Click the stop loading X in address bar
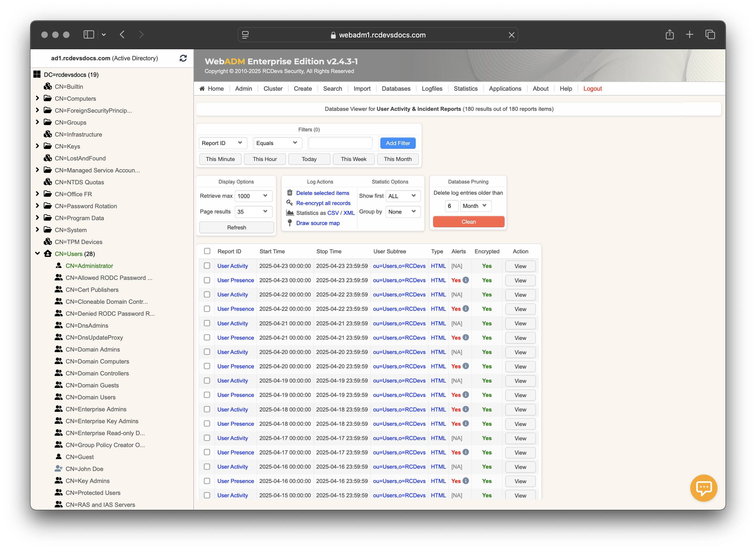 pos(511,35)
